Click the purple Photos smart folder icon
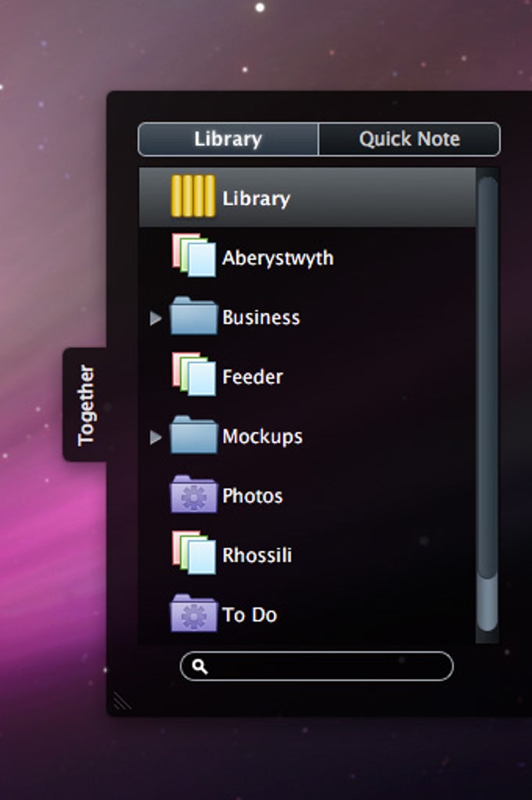Viewport: 532px width, 800px height. (193, 494)
